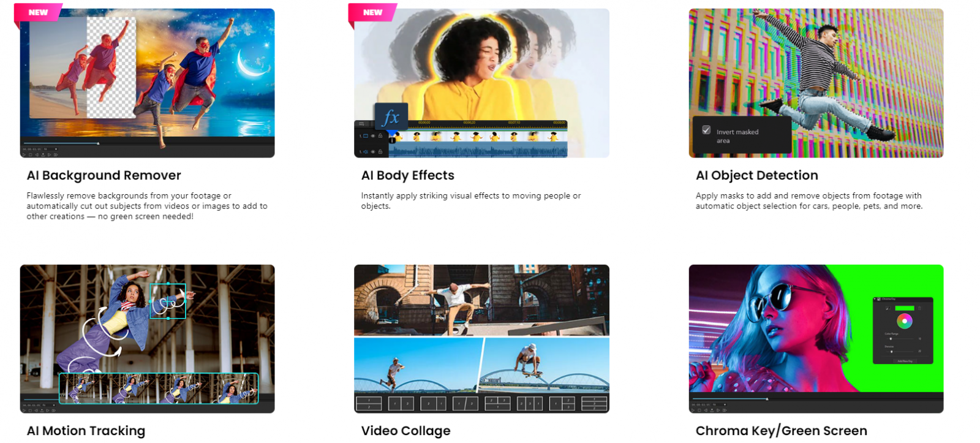Toggle the audio track visibility eye

coord(373,152)
